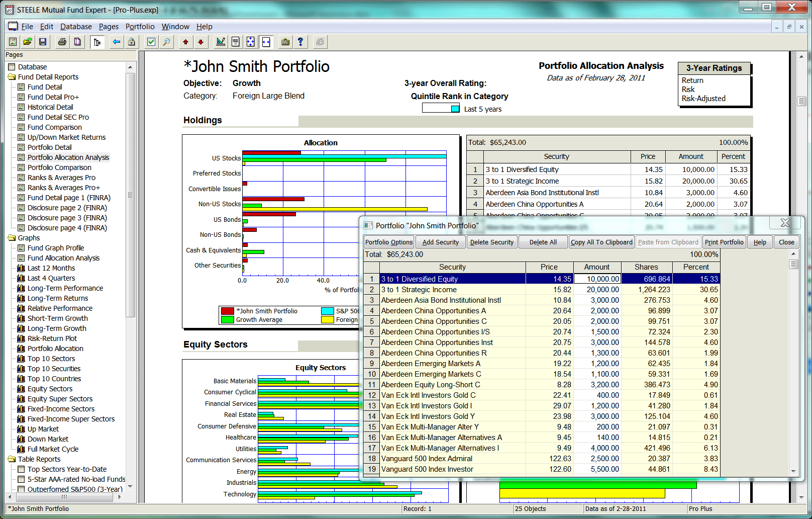Click the fit whole page icon
Viewport: 812px width, 519px height.
[251, 42]
